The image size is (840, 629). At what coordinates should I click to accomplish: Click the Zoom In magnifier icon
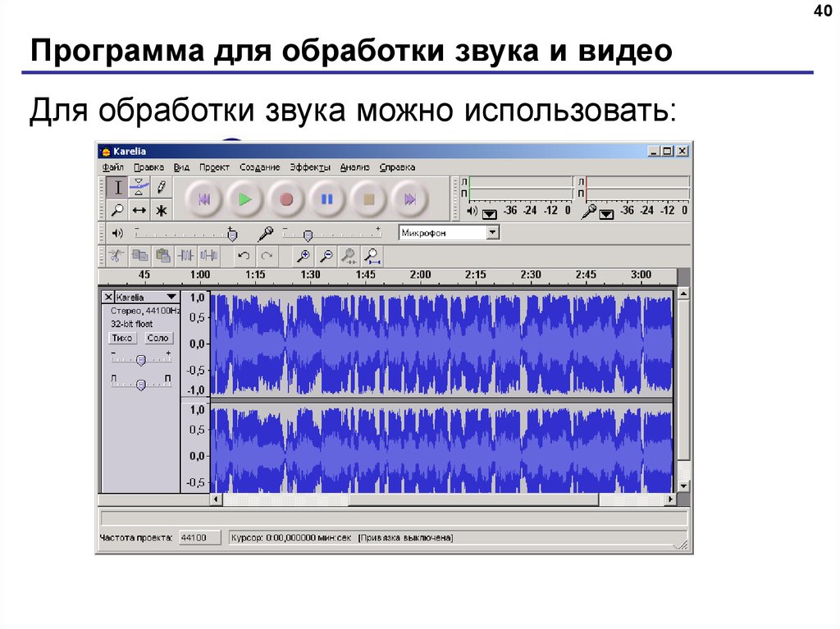(303, 256)
